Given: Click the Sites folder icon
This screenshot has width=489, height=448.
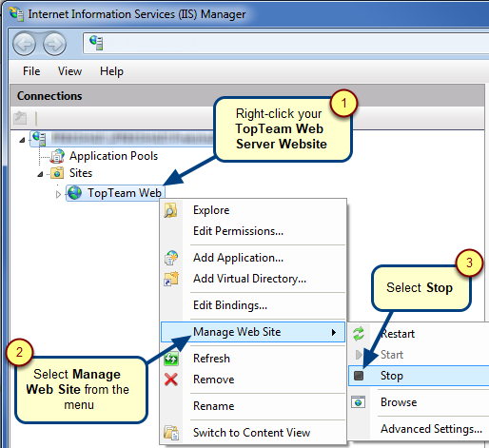Looking at the screenshot, I should click(x=57, y=173).
